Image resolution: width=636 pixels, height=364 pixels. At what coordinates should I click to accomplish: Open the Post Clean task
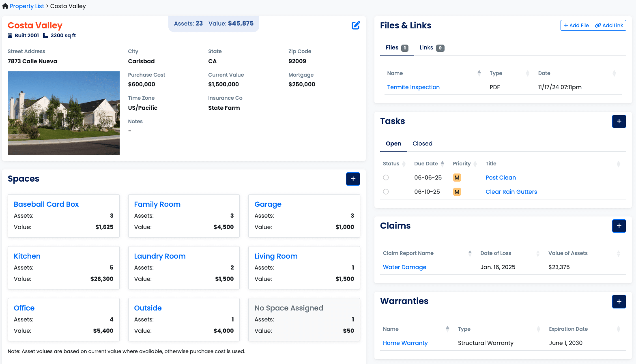(x=501, y=178)
